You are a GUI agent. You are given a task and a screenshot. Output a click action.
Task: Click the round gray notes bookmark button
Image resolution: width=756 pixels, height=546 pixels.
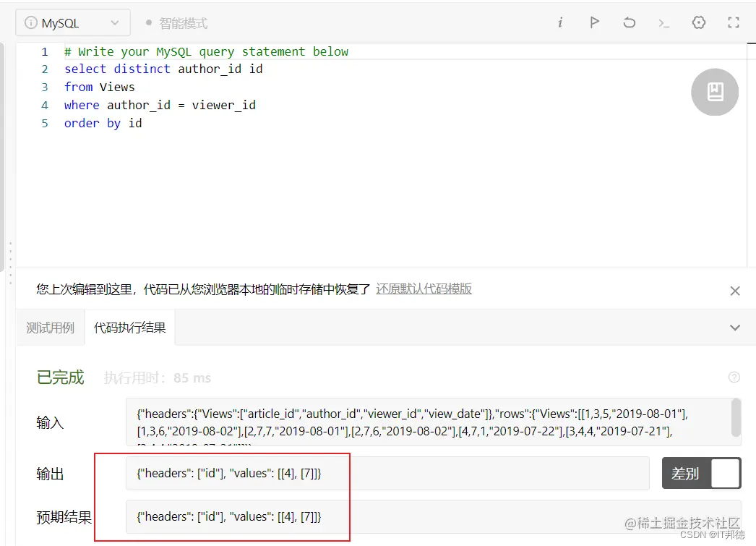[715, 92]
